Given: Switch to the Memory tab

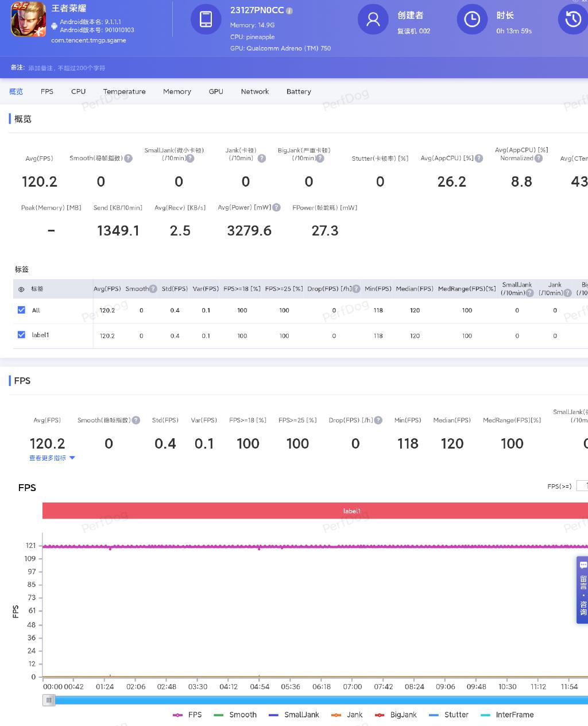Looking at the screenshot, I should 177,91.
